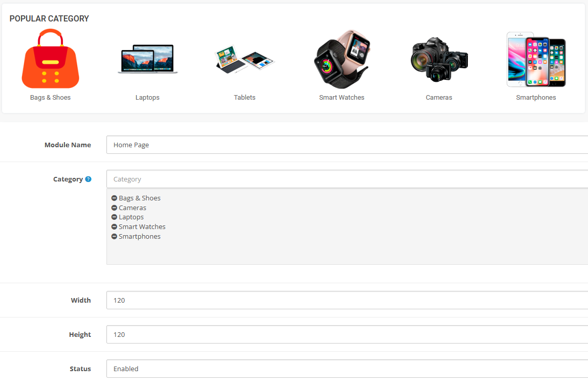Remove Cameras using its minus icon

point(115,208)
